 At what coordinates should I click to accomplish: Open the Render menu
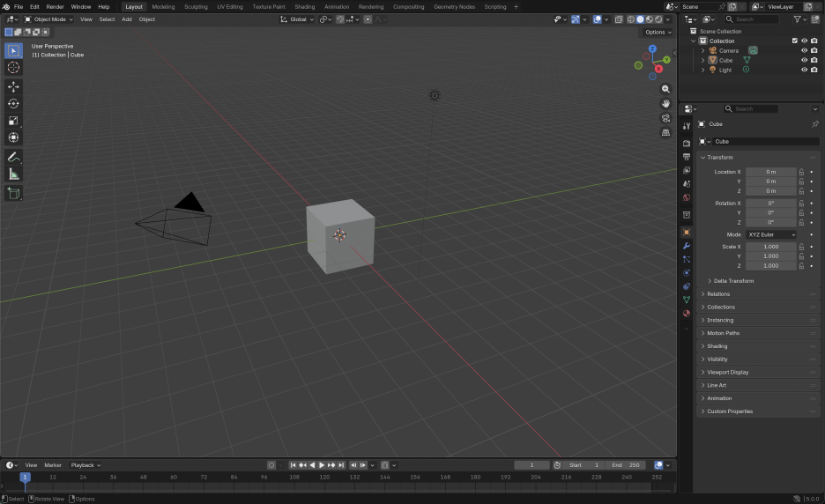click(56, 7)
